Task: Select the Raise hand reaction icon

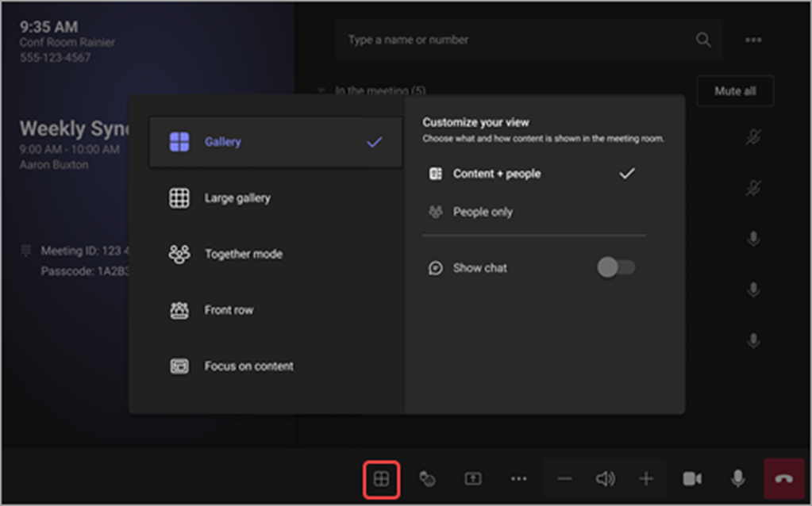Action: 428,478
